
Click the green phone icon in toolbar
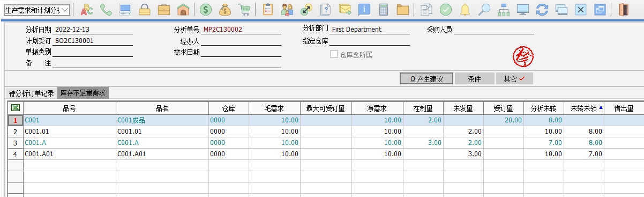point(106,9)
